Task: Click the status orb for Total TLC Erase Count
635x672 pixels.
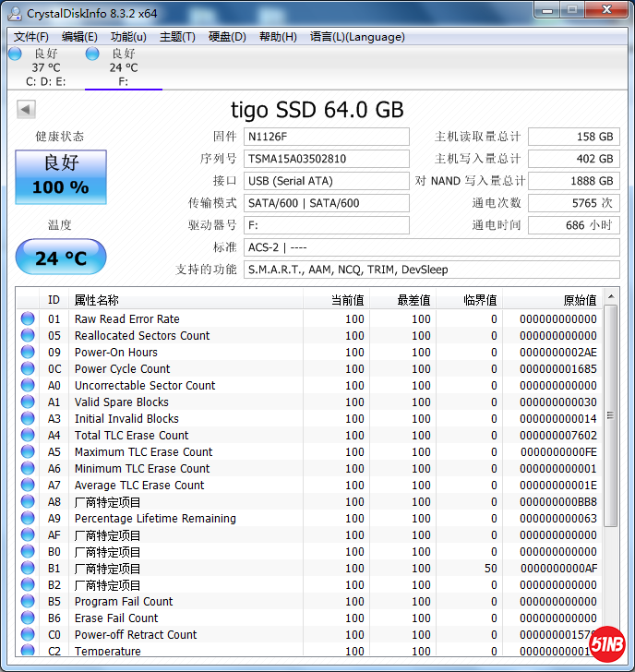Action: coord(28,436)
